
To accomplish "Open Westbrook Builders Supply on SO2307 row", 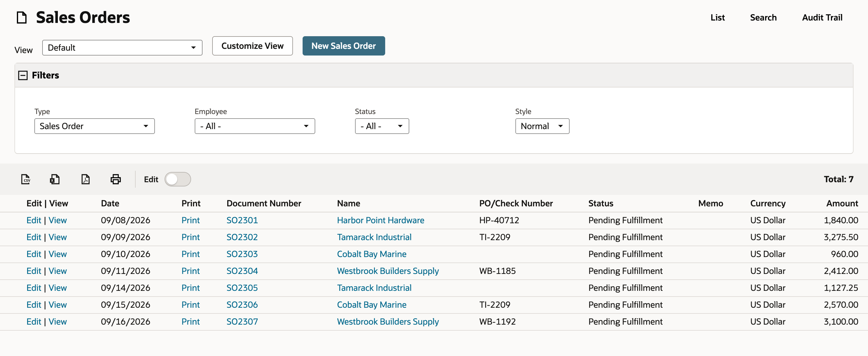I will click(x=388, y=322).
